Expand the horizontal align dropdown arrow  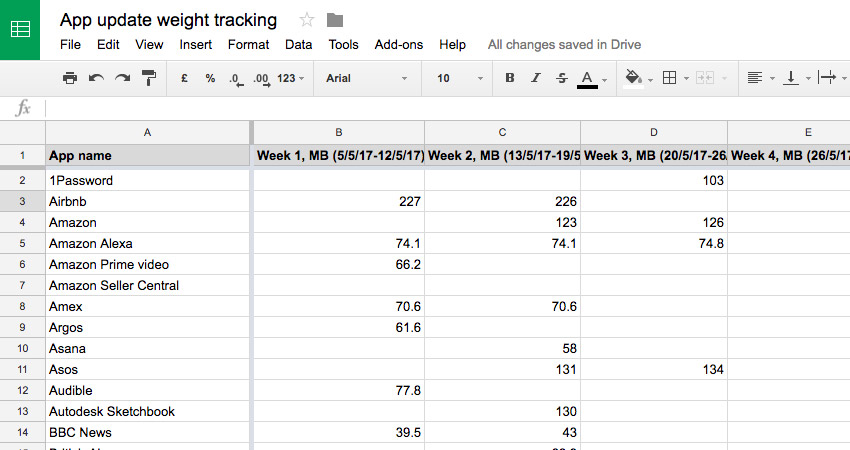click(x=772, y=79)
